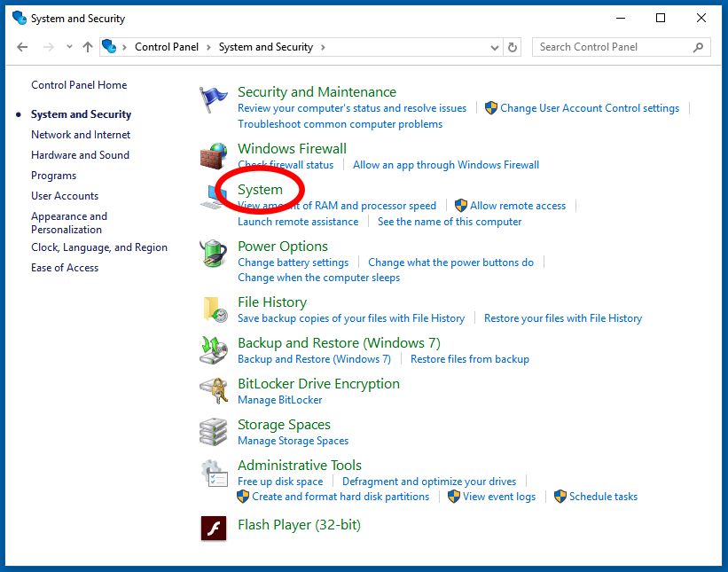The width and height of the screenshot is (728, 572).
Task: Launch remote assistance
Action: click(x=298, y=222)
